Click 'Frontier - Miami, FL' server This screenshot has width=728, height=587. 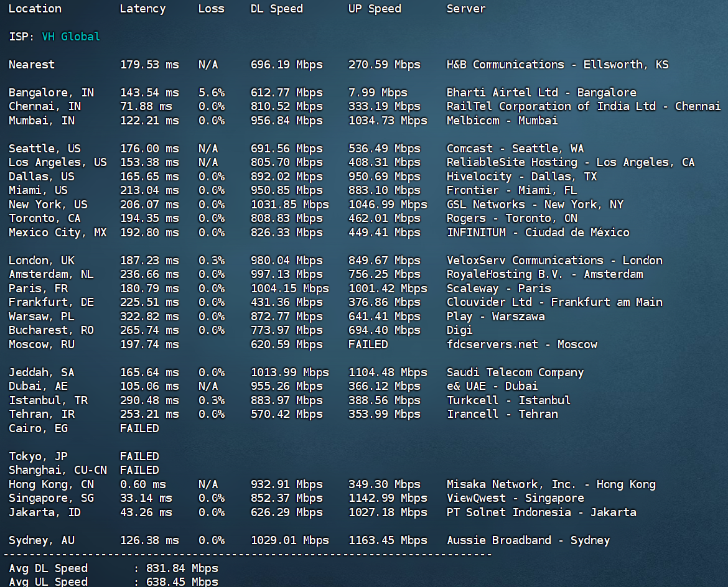click(x=512, y=190)
